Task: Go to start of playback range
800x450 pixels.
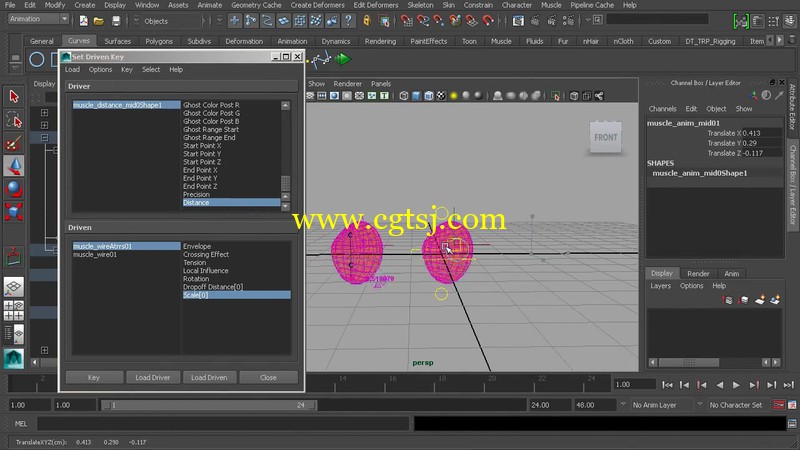Action: tap(667, 385)
